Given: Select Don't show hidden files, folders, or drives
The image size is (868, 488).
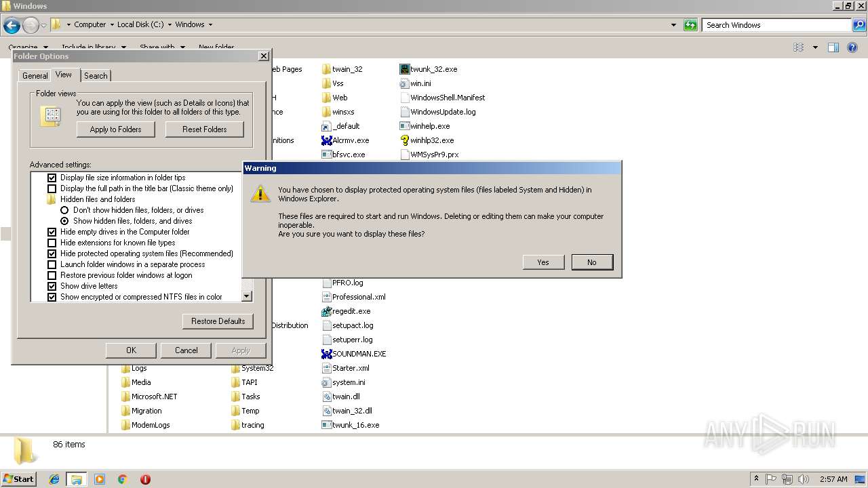Looking at the screenshot, I should [64, 210].
